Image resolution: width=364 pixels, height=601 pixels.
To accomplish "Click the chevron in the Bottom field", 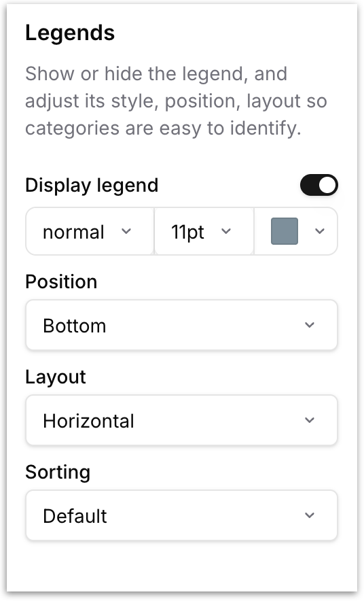I will click(x=310, y=325).
